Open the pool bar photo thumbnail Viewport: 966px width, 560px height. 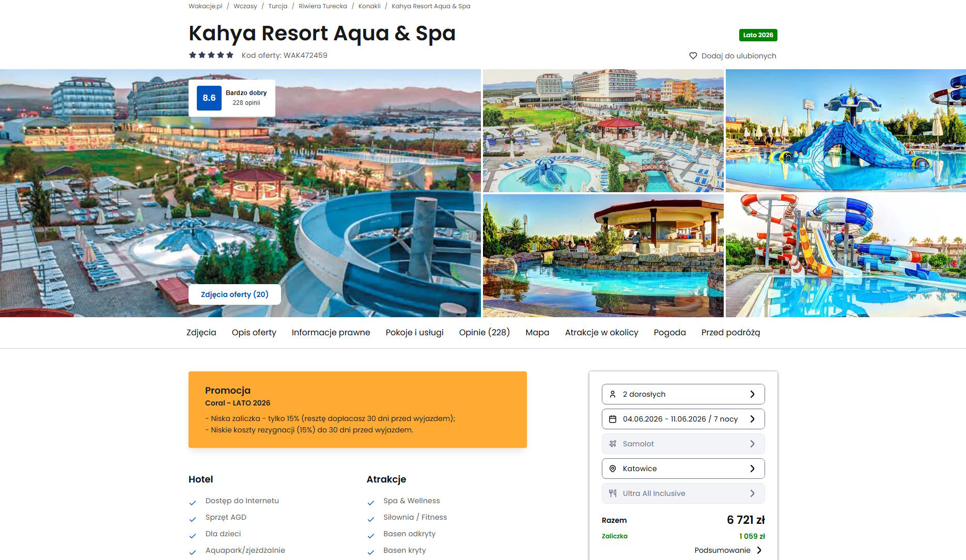603,256
